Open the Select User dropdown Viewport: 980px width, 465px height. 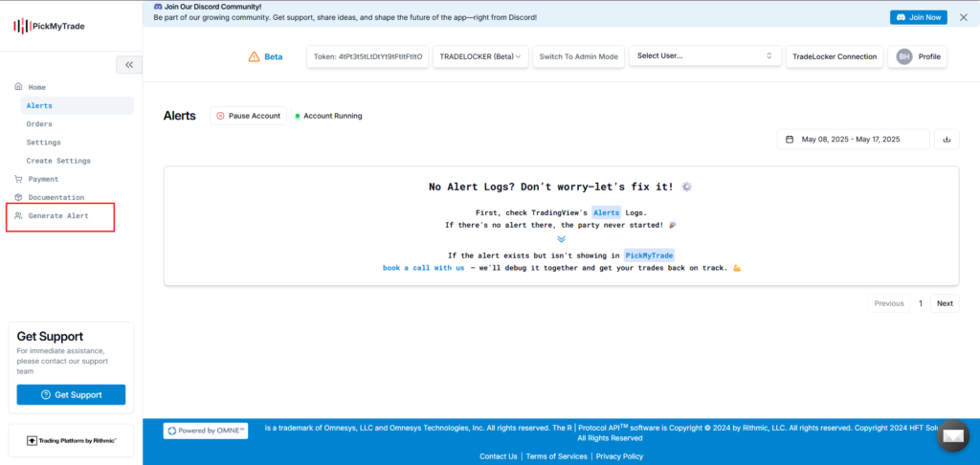click(x=705, y=55)
